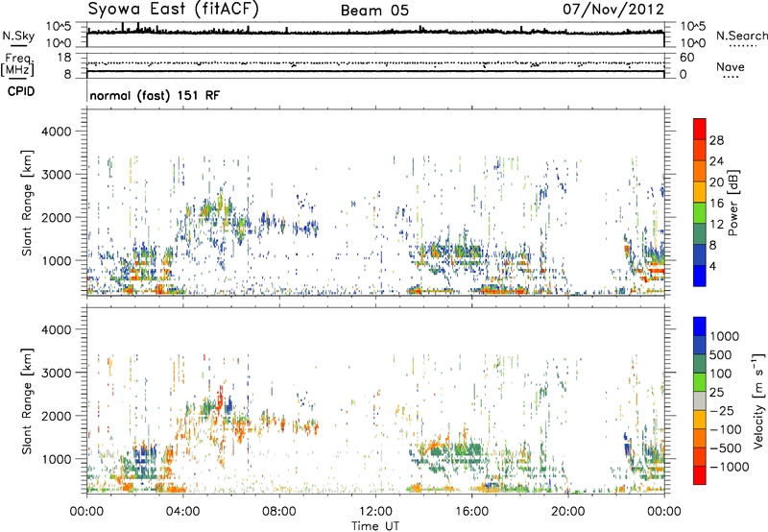Click the '18' frequency tick label
This screenshot has width=768, height=532.
pyautogui.click(x=63, y=58)
